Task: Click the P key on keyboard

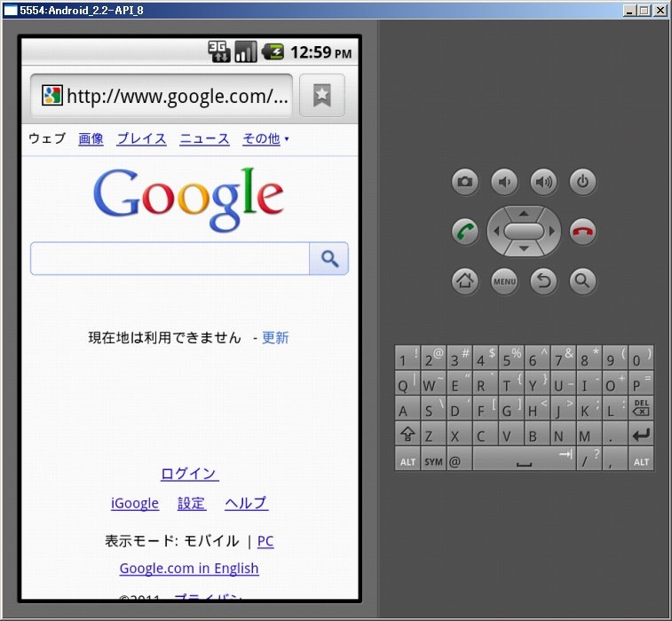Action: coord(641,382)
